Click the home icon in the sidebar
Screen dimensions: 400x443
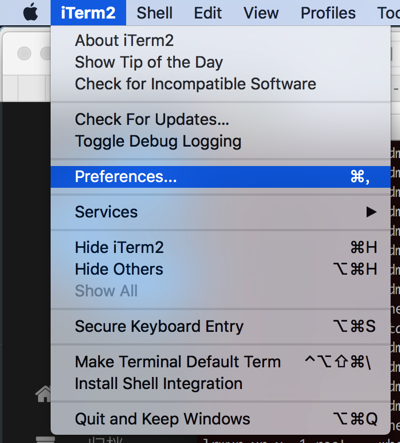[43, 394]
